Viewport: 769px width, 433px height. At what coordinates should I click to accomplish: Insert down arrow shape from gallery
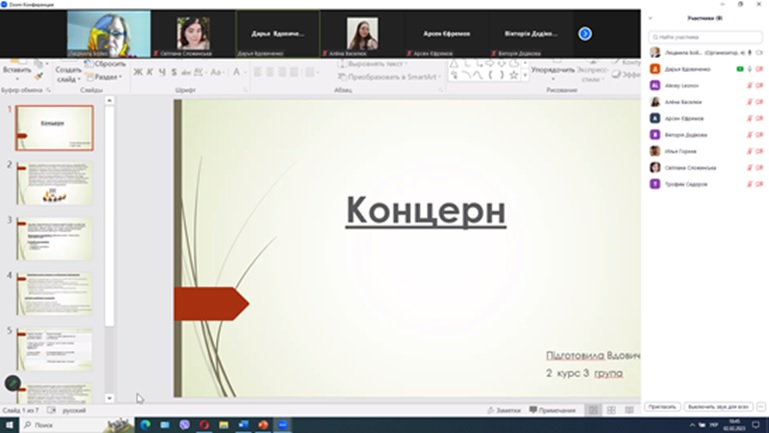tap(501, 64)
